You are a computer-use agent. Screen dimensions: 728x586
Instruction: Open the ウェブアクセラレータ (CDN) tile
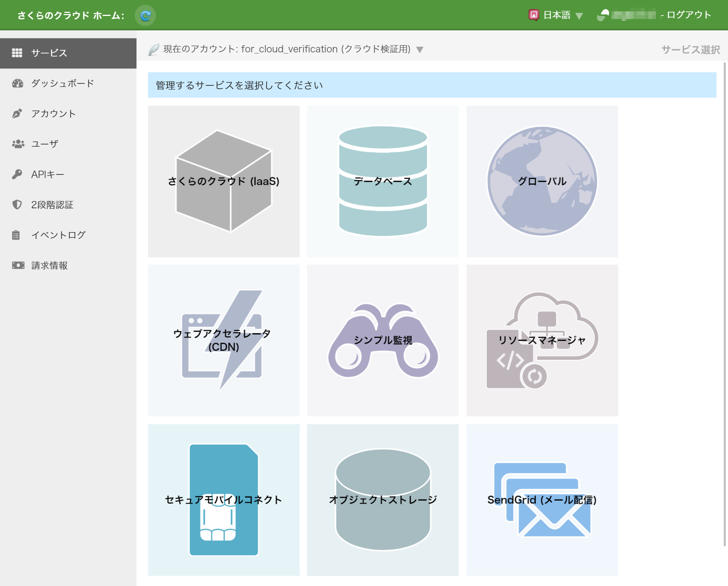click(224, 340)
